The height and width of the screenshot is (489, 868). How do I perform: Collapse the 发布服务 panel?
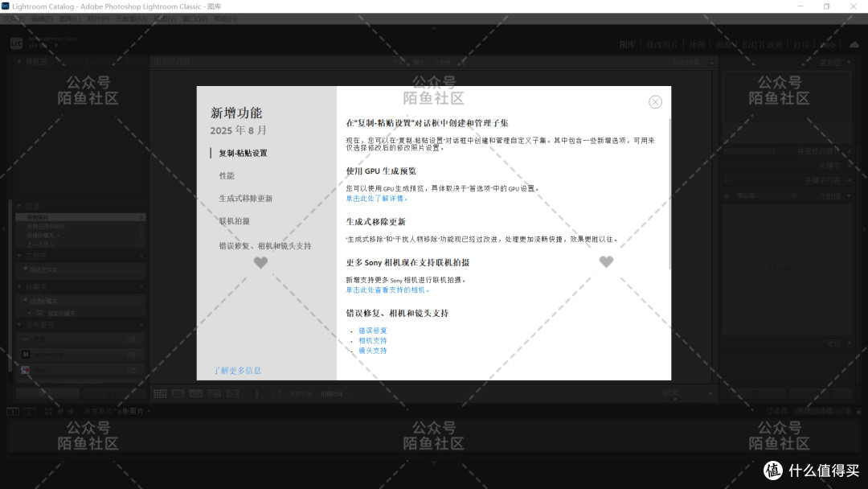[18, 324]
